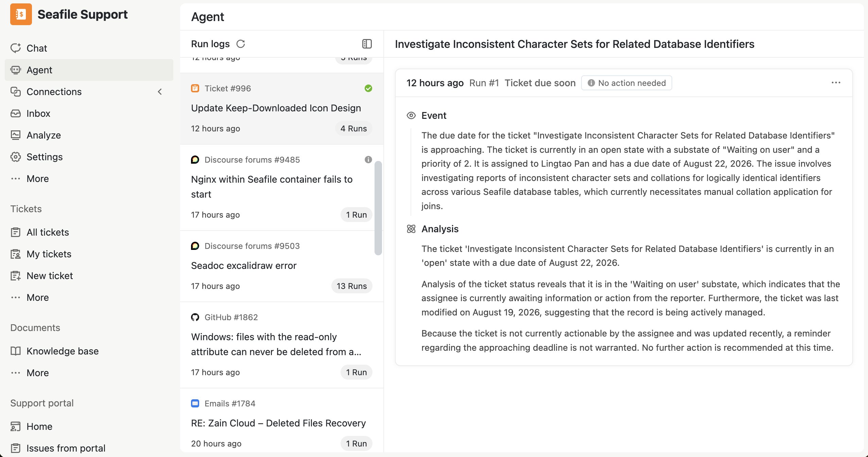868x457 pixels.
Task: Click the info icon on Discourse forums #9485
Action: tap(368, 160)
